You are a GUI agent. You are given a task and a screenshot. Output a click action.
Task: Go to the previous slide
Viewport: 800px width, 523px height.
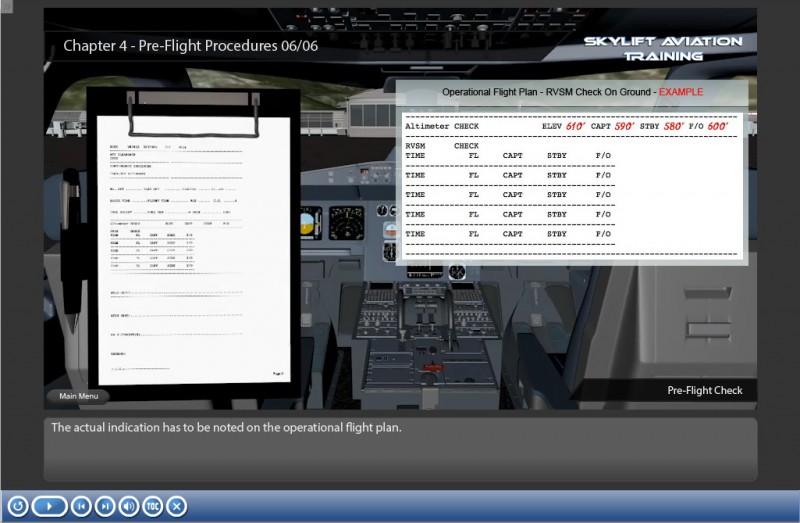coord(81,506)
